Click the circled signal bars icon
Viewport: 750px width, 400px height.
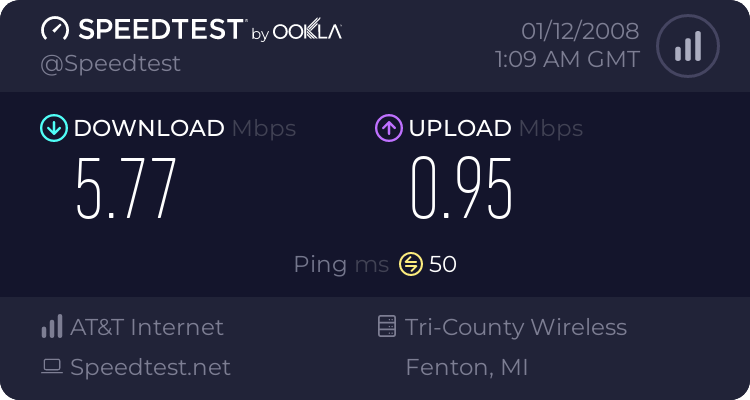click(688, 46)
